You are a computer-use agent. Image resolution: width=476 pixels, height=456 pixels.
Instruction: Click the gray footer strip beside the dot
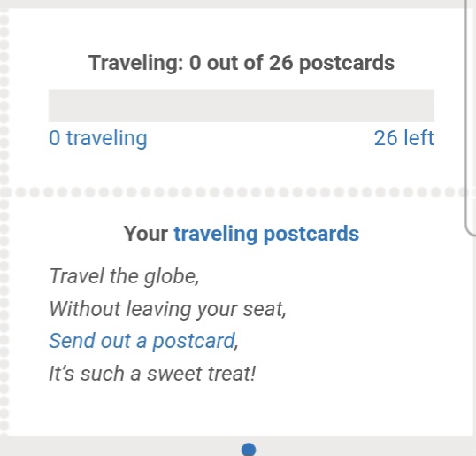[x=121, y=446]
